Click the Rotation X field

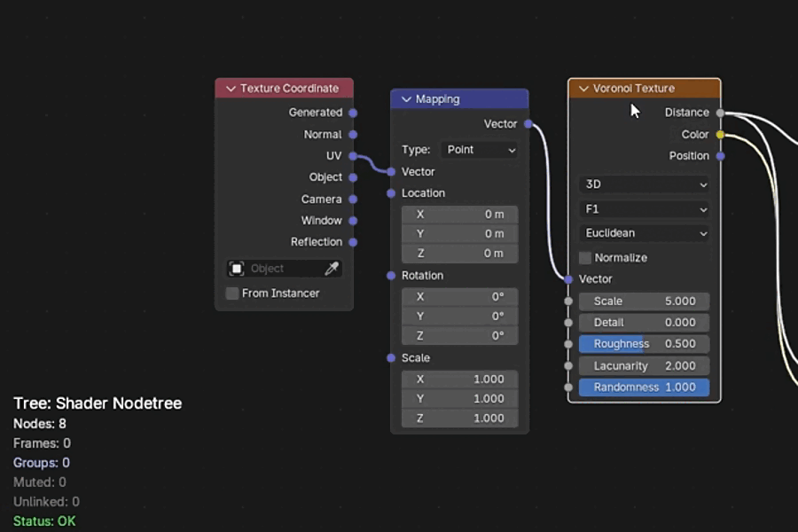pos(460,297)
